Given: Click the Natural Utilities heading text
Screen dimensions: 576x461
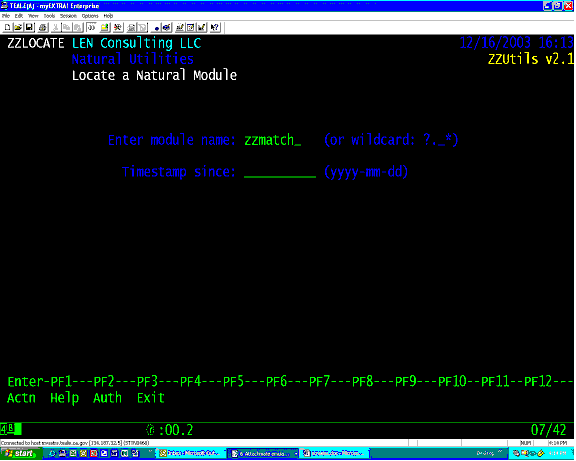Looking at the screenshot, I should tap(133, 59).
